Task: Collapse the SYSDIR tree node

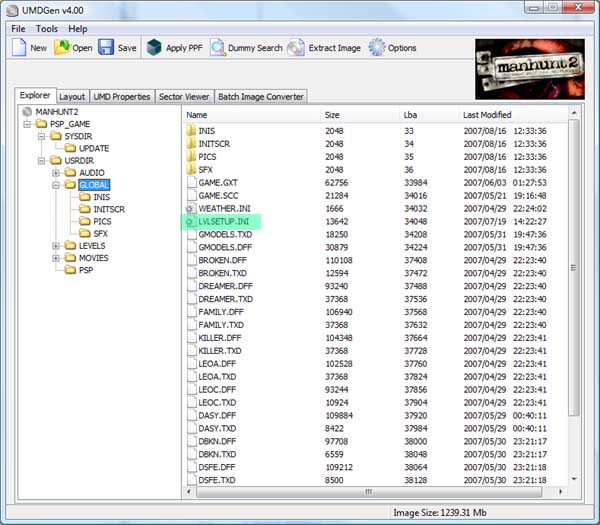Action: coord(41,136)
